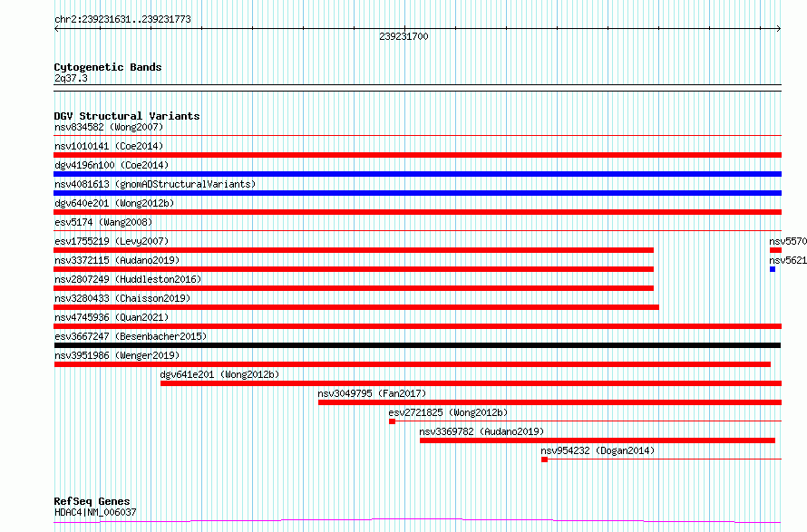Viewport: 807px width, 532px height.
Task: Click nsv3280433 (Chaisson2019) label
Action: pos(122,298)
